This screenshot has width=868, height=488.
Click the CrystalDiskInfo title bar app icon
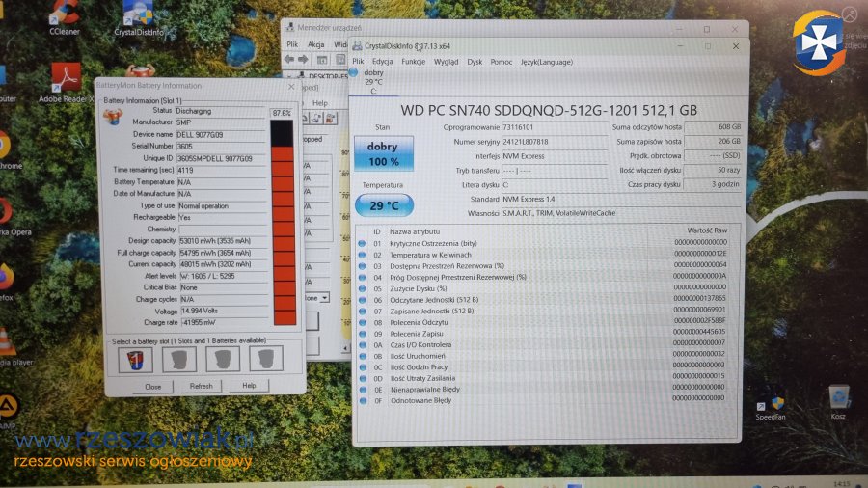pyautogui.click(x=357, y=46)
